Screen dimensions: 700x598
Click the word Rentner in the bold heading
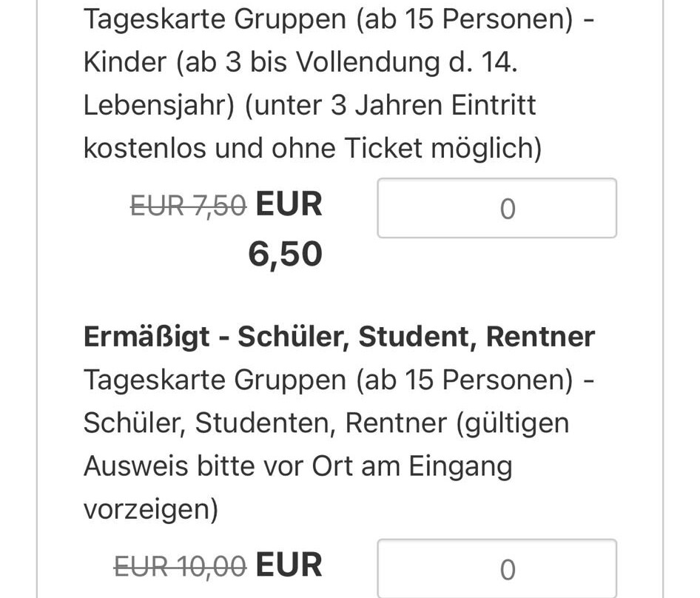(x=540, y=337)
